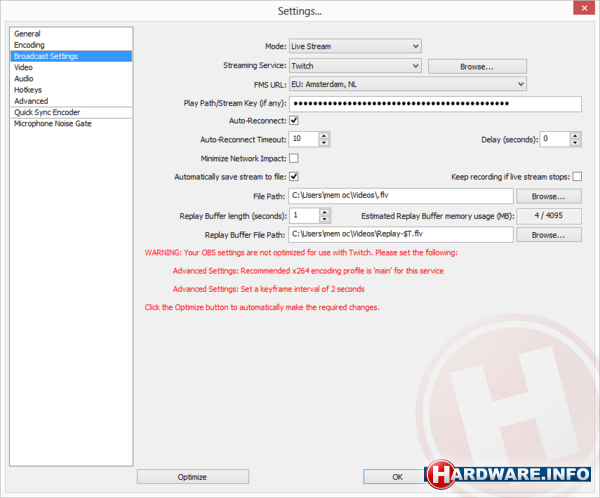This screenshot has width=600, height=498.
Task: Increase Auto-Reconnect Timeout with up arrow
Action: point(324,136)
